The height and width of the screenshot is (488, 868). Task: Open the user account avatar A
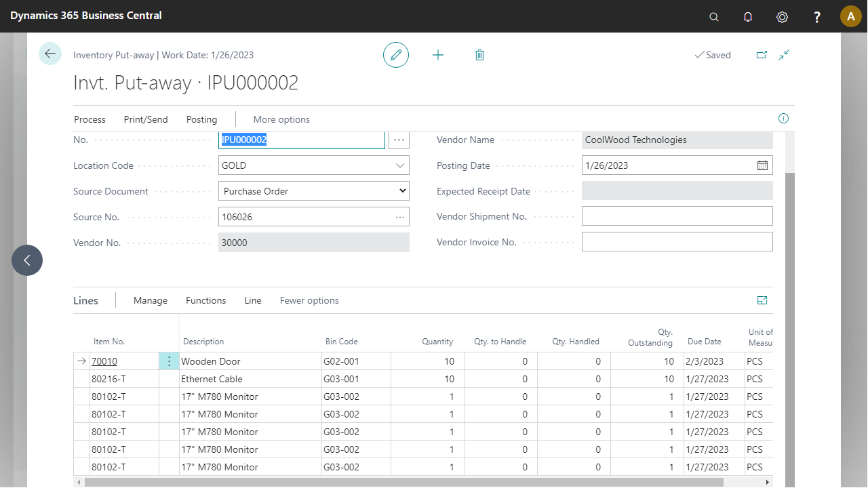(851, 16)
